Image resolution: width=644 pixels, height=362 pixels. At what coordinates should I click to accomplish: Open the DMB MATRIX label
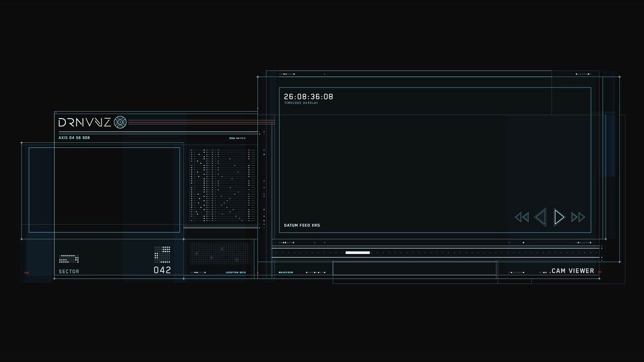[237, 138]
